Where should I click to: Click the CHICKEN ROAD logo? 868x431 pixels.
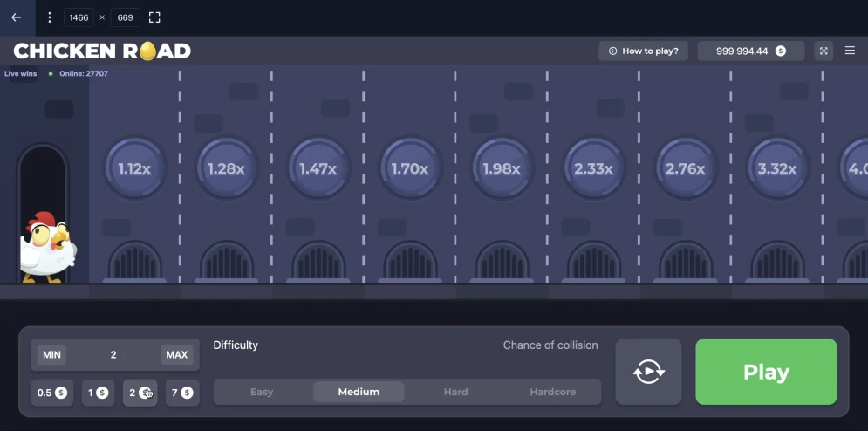click(x=102, y=51)
